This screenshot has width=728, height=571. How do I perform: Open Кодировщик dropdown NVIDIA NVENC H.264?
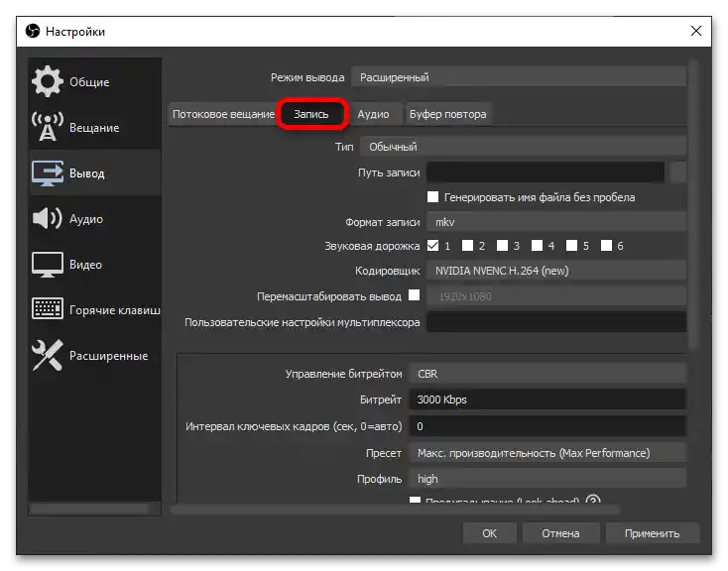556,271
